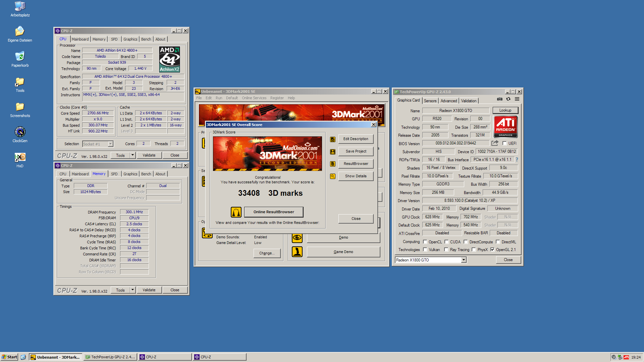644x362 pixels.
Task: Open the GPU-Z hamburger menu icon
Action: click(x=517, y=99)
